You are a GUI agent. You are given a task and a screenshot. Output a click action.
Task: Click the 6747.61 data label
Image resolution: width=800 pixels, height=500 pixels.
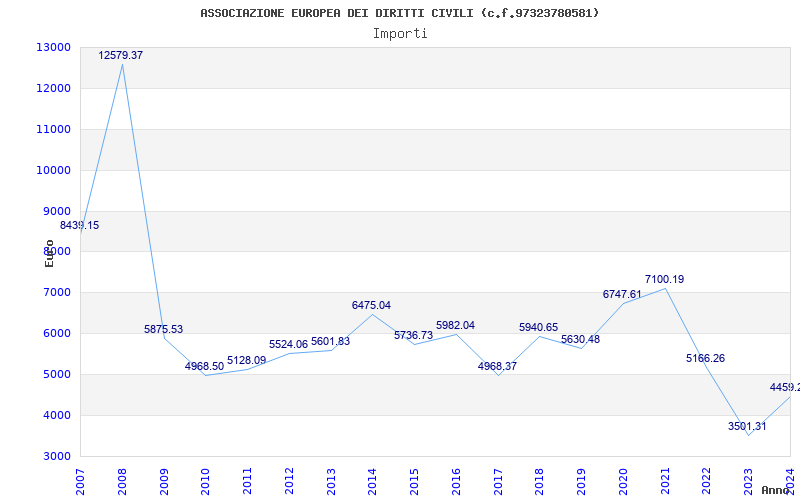[622, 294]
